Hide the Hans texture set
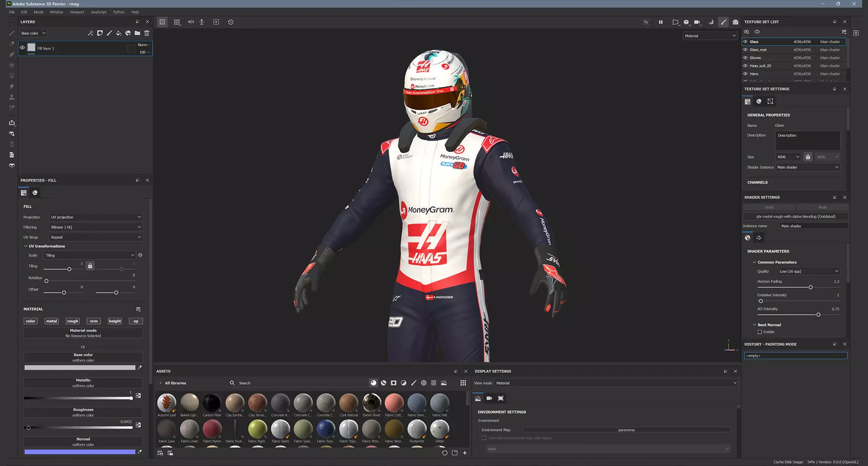The image size is (868, 466). click(x=745, y=74)
